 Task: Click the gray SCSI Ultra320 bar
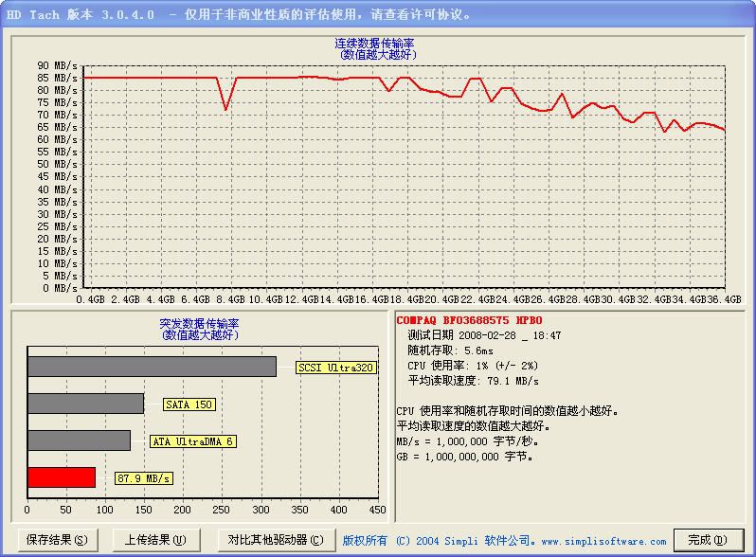point(152,367)
